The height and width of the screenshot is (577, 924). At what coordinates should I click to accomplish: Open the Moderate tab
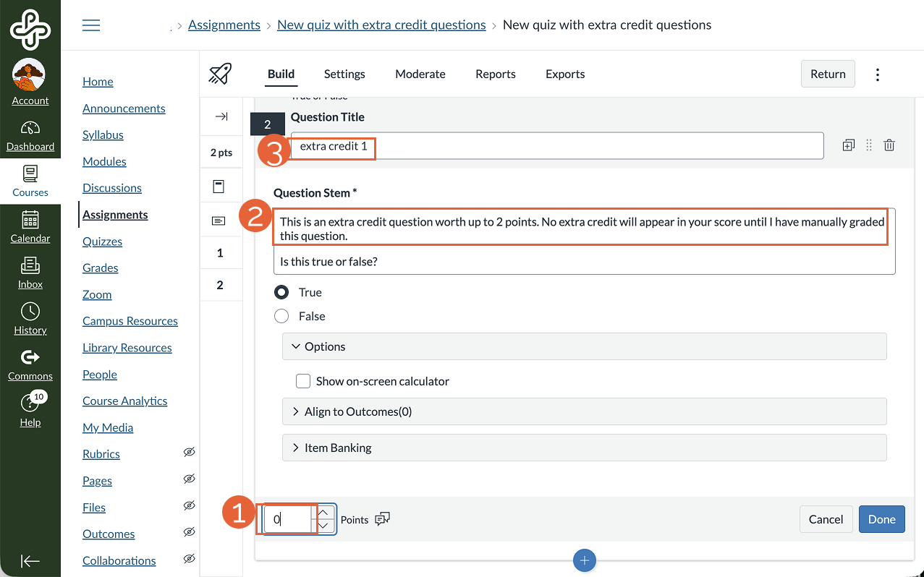pos(420,74)
